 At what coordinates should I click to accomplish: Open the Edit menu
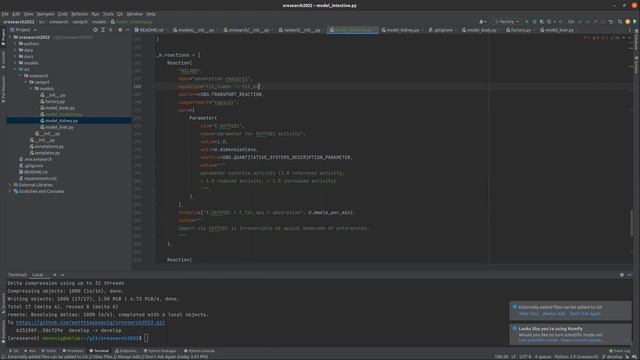coord(16,14)
